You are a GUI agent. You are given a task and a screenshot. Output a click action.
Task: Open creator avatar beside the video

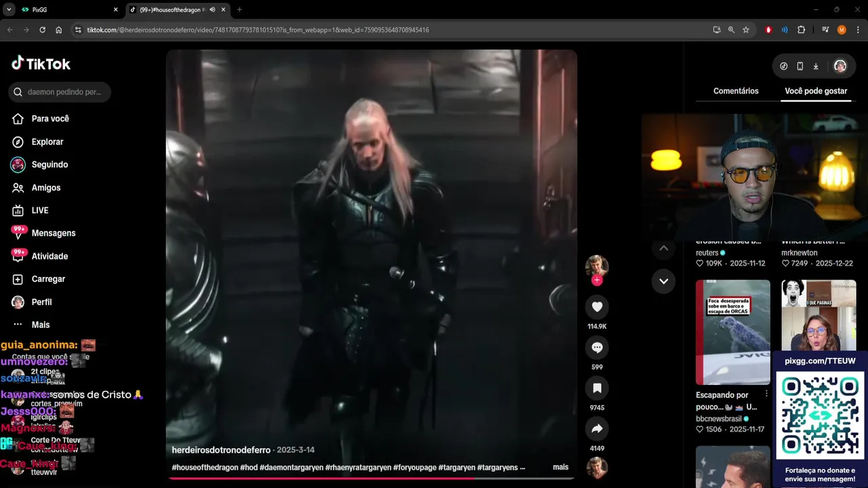click(x=597, y=266)
